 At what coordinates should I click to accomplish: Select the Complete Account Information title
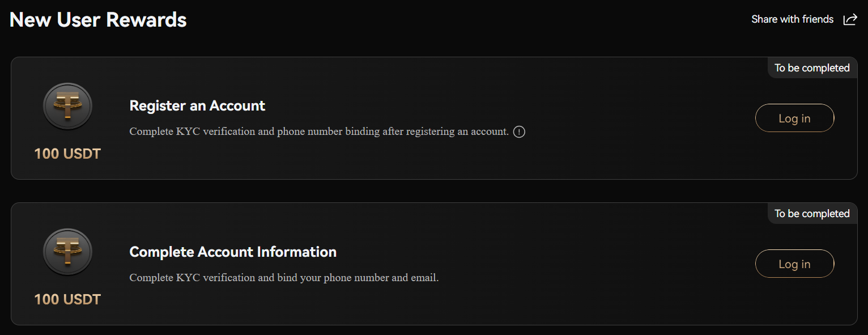(x=233, y=252)
